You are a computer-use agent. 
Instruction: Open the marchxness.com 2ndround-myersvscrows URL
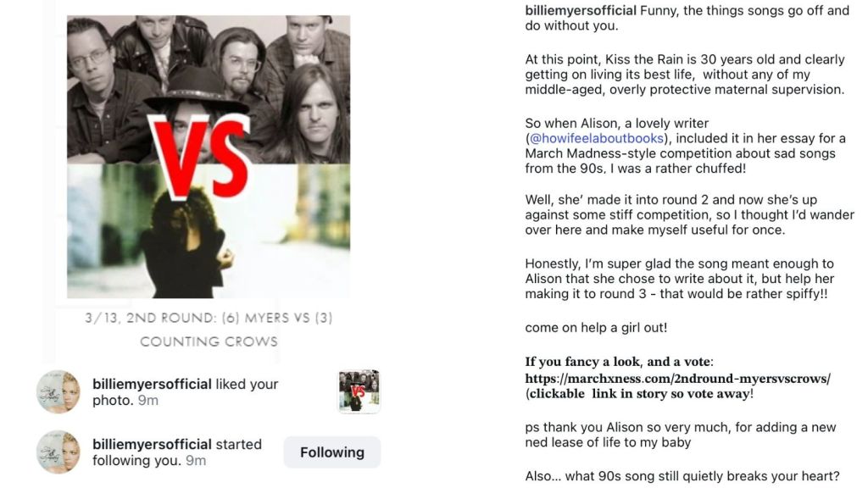tap(677, 379)
